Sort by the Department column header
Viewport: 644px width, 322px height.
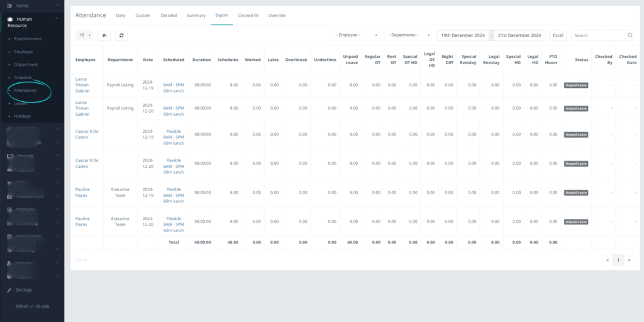[x=120, y=60]
